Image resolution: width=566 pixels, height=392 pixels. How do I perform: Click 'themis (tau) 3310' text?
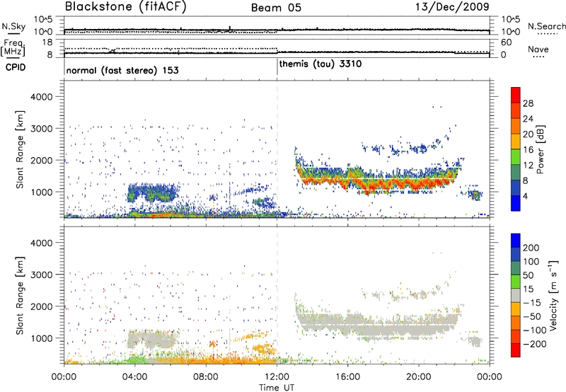pos(320,64)
